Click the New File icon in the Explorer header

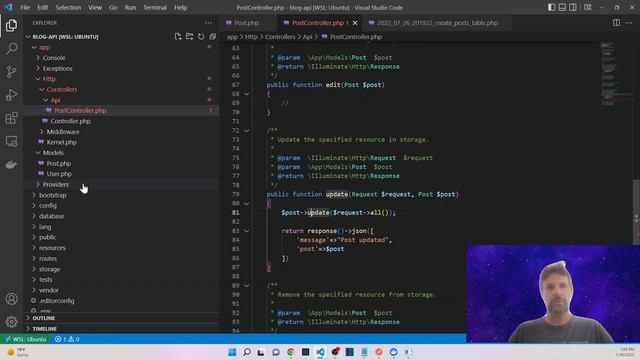178,37
